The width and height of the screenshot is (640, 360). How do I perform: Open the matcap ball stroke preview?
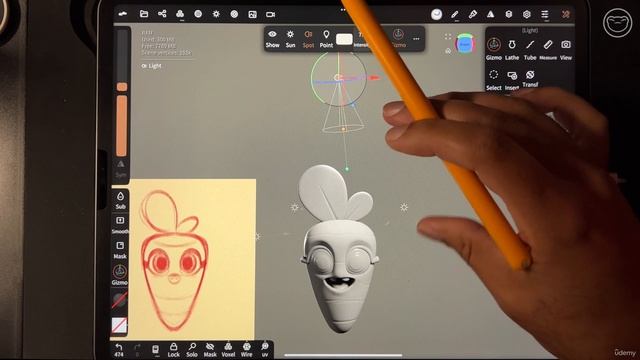click(436, 14)
